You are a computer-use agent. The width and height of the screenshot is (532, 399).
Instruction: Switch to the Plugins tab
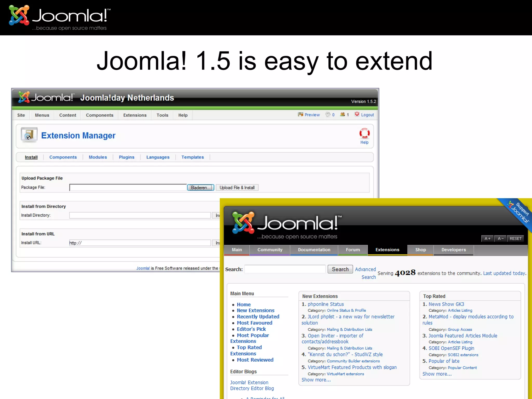click(127, 157)
